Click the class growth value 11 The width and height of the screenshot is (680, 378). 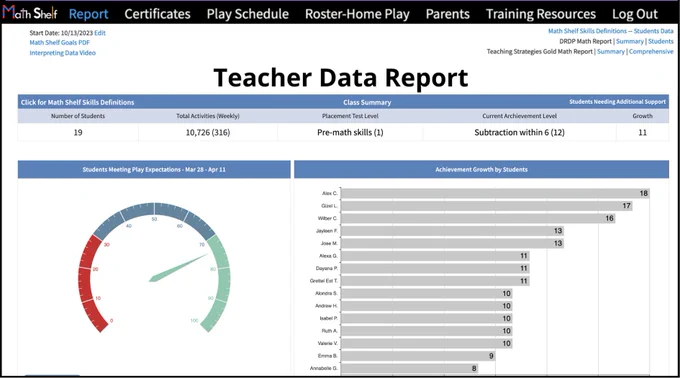pos(642,133)
